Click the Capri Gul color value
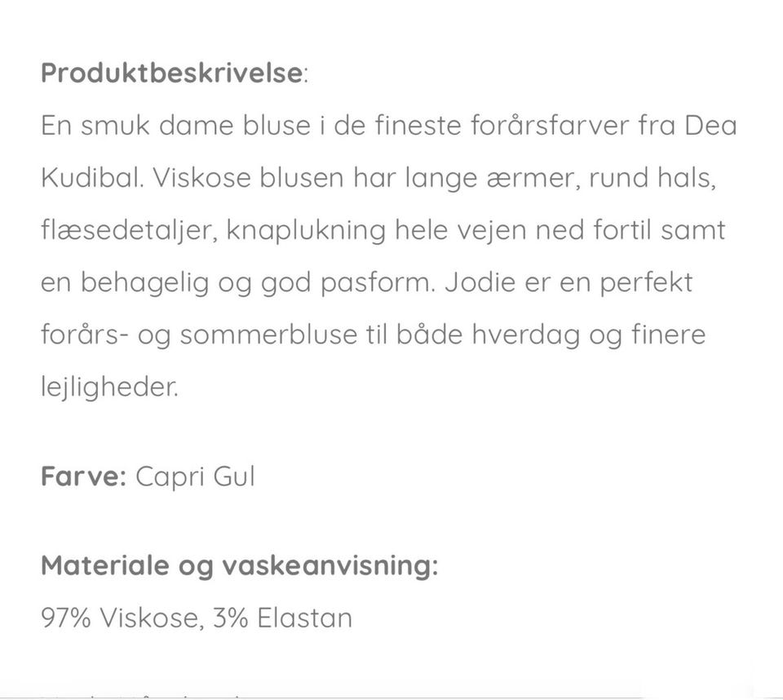This screenshot has height=700, width=783. click(195, 476)
